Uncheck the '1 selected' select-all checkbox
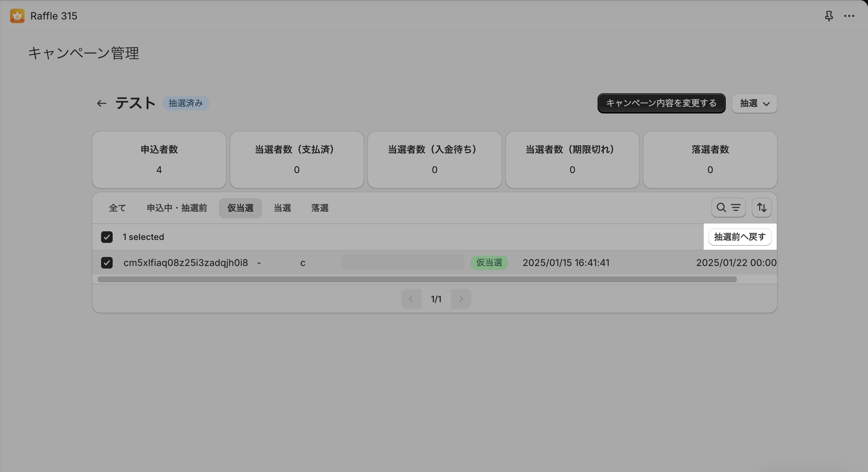Screen dimensions: 868x472 click(107, 237)
